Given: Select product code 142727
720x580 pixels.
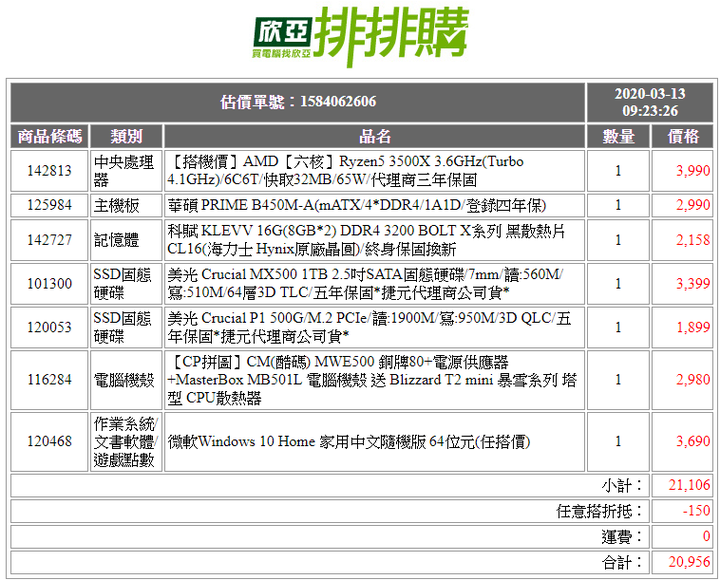Looking at the screenshot, I should click(x=50, y=240).
